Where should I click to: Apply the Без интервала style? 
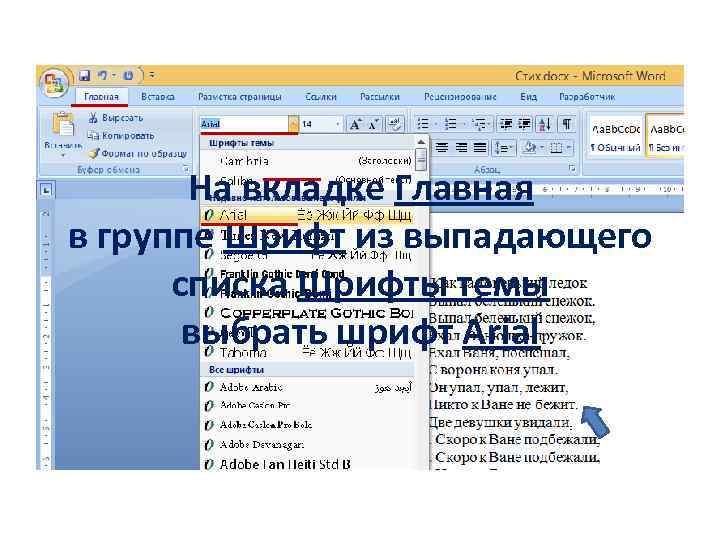click(665, 137)
